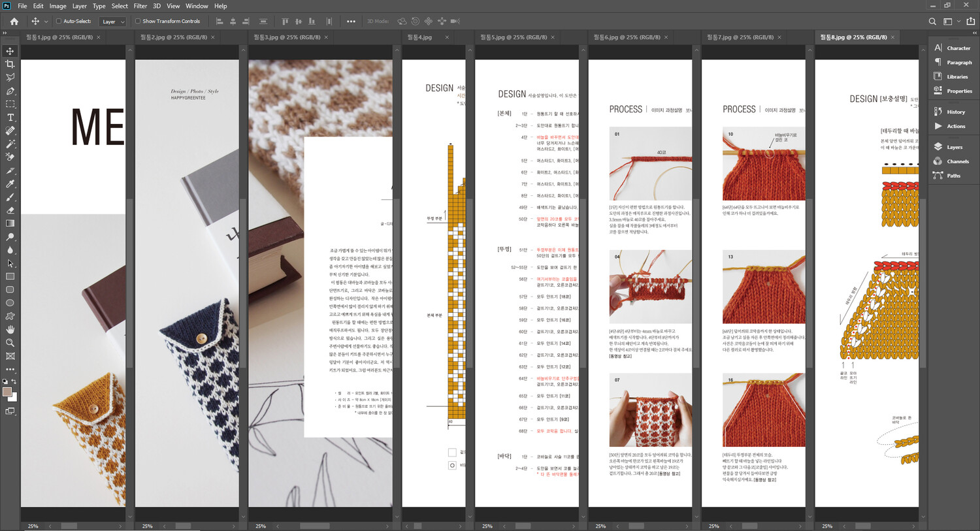Click the Home screen icon

(14, 22)
